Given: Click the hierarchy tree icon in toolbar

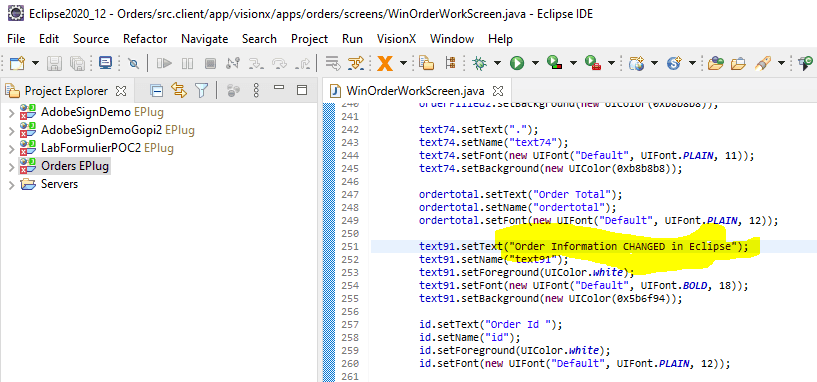Looking at the screenshot, I should 451,63.
